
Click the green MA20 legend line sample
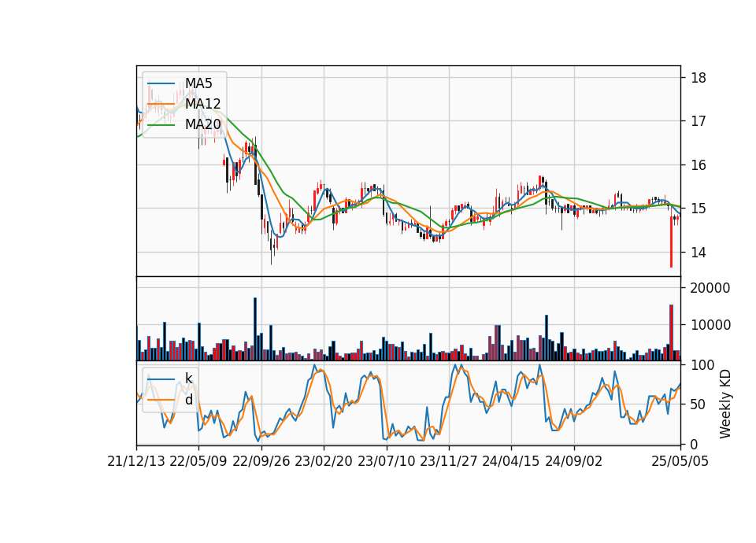pyautogui.click(x=161, y=125)
